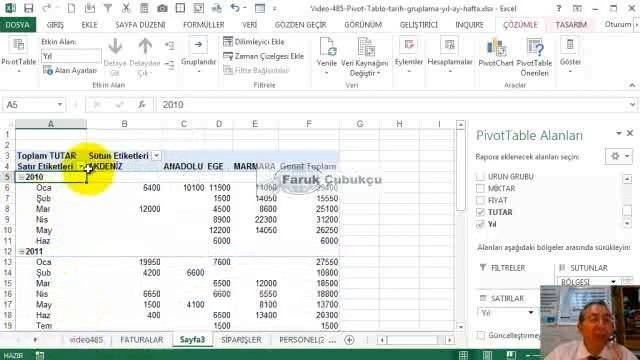Screen dimensions: 640x360
Task: Uncheck the TUTAR field checkbox
Action: click(480, 212)
